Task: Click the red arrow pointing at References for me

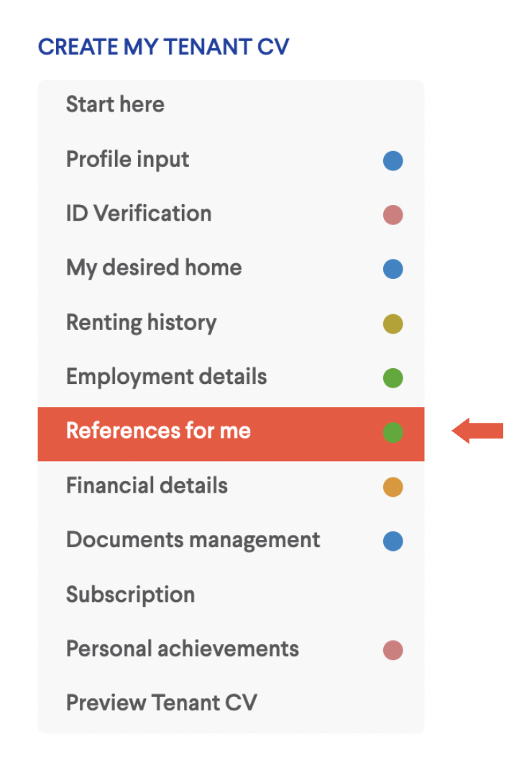Action: click(477, 431)
